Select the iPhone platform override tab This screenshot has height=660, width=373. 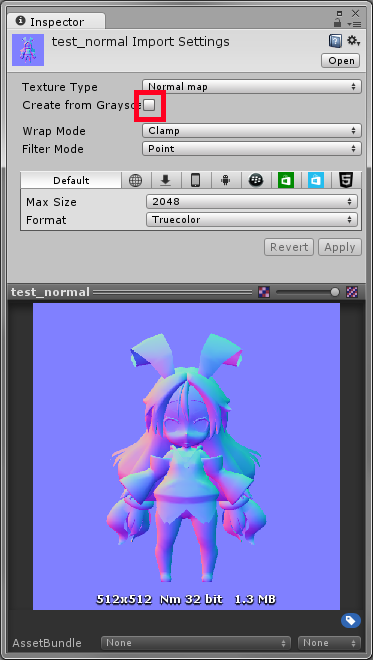(x=195, y=180)
